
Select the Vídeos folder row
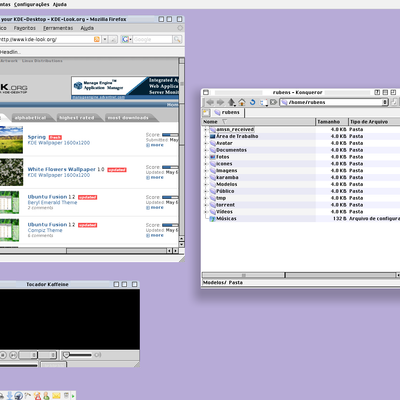[301, 212]
